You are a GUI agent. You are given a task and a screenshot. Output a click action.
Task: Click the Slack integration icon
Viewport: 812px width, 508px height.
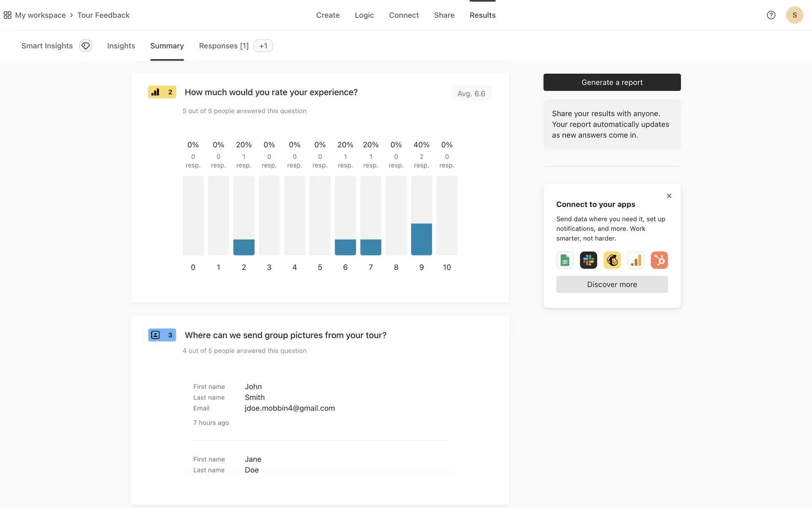(x=588, y=260)
